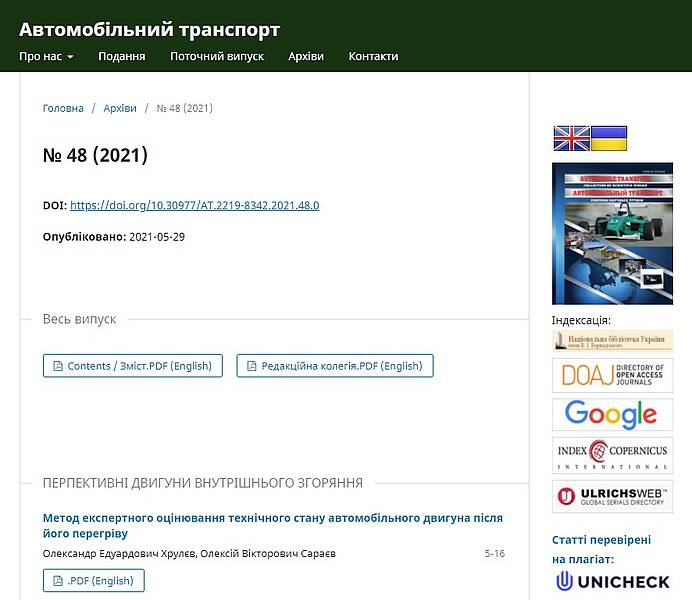Open the journal cover thumbnail image
This screenshot has width=692, height=600.
pos(612,233)
